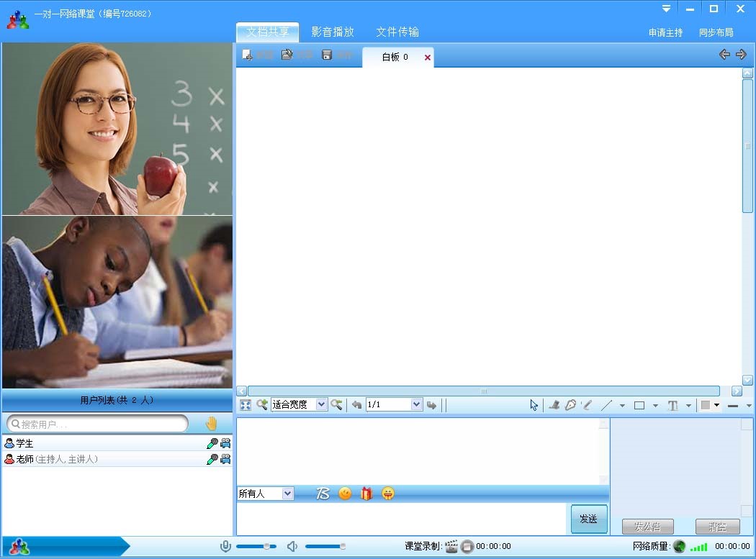Open the 所有人 recipient dropdown
The height and width of the screenshot is (559, 756).
tap(287, 493)
